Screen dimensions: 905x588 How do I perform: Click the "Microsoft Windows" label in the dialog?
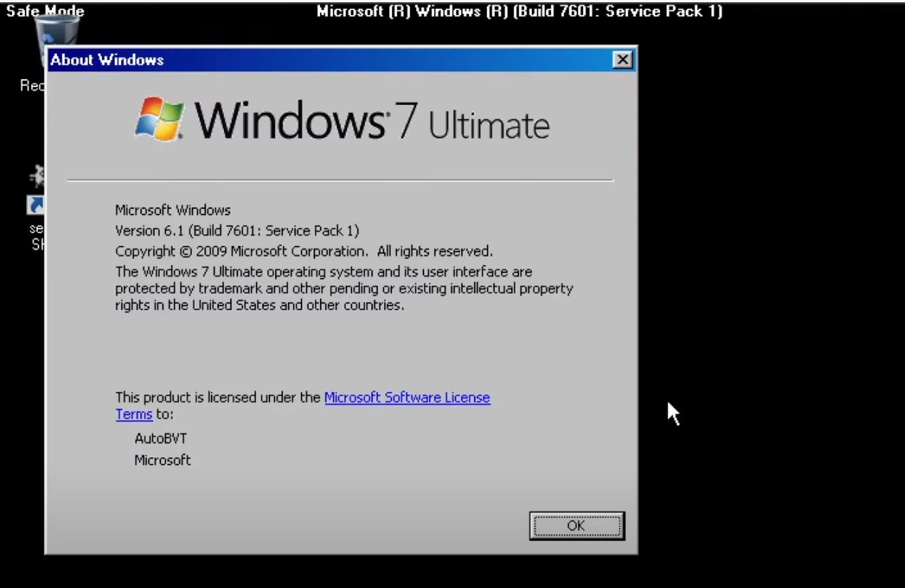coord(173,210)
